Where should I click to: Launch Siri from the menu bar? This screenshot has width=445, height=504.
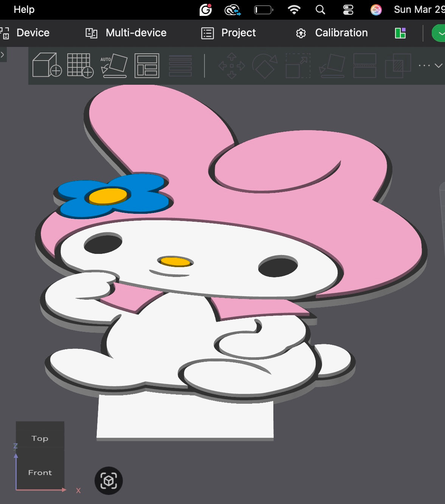[x=376, y=9]
